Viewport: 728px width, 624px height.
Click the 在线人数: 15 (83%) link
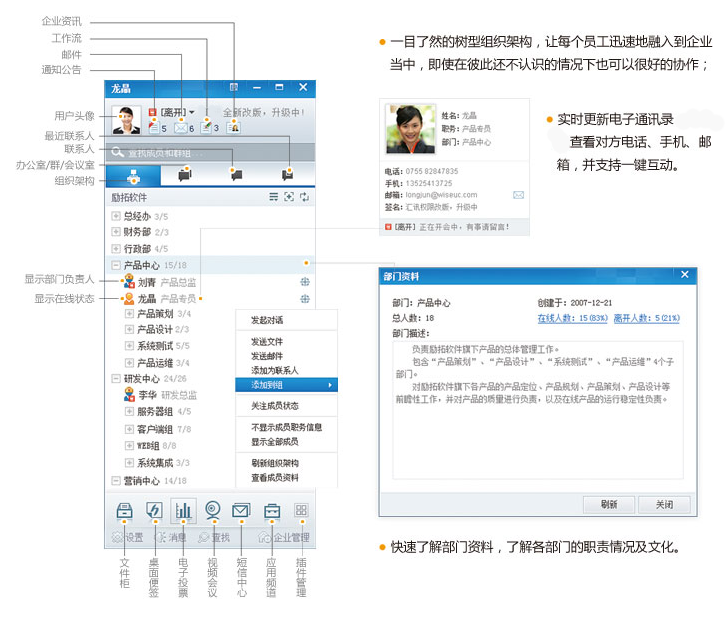(572, 318)
